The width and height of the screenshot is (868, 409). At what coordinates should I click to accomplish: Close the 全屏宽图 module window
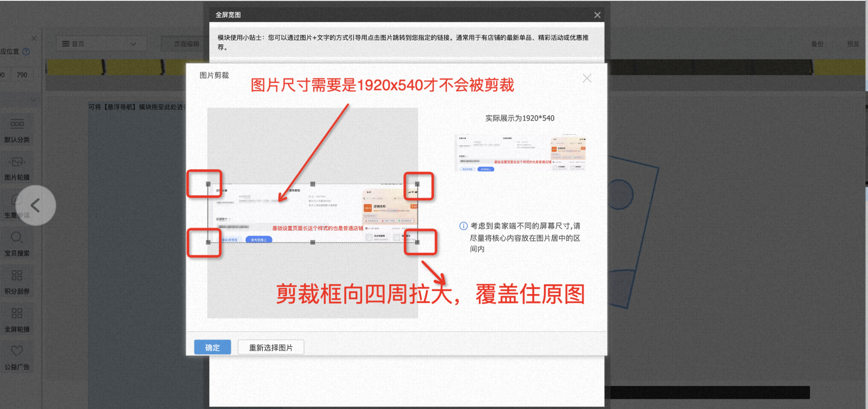597,15
